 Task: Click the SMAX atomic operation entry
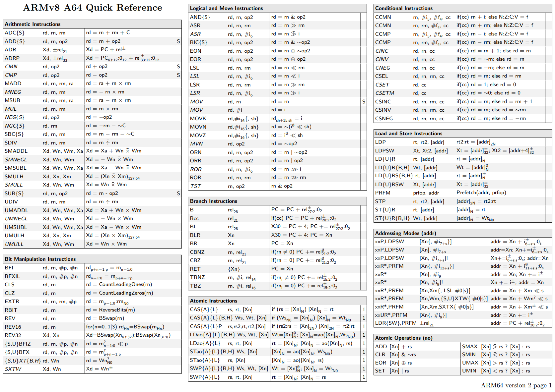pyautogui.click(x=470, y=347)
